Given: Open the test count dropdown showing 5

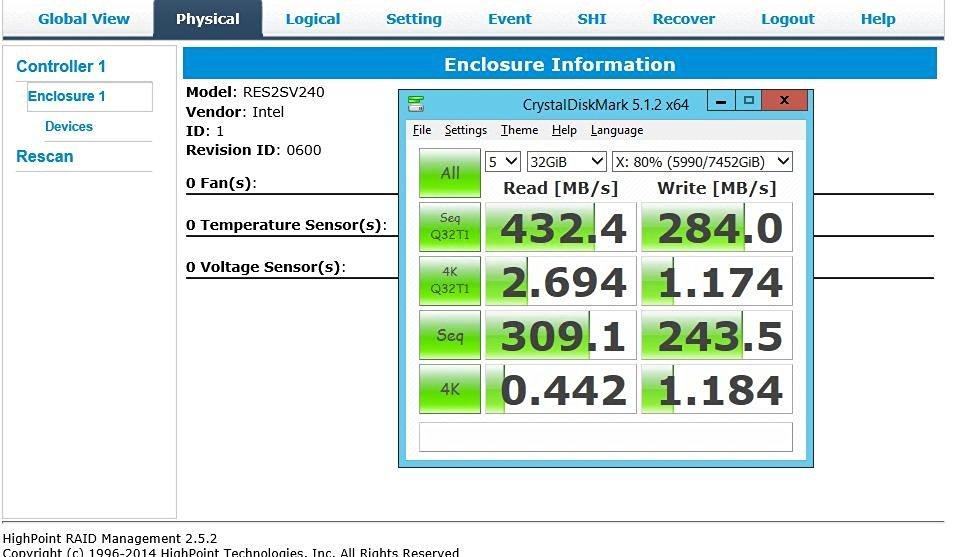Looking at the screenshot, I should [x=503, y=162].
